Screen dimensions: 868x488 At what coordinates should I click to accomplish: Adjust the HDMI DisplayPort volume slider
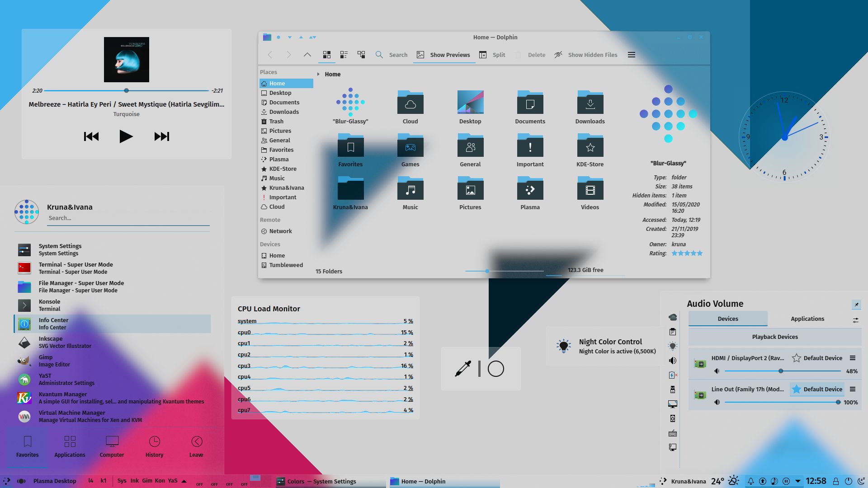point(781,371)
